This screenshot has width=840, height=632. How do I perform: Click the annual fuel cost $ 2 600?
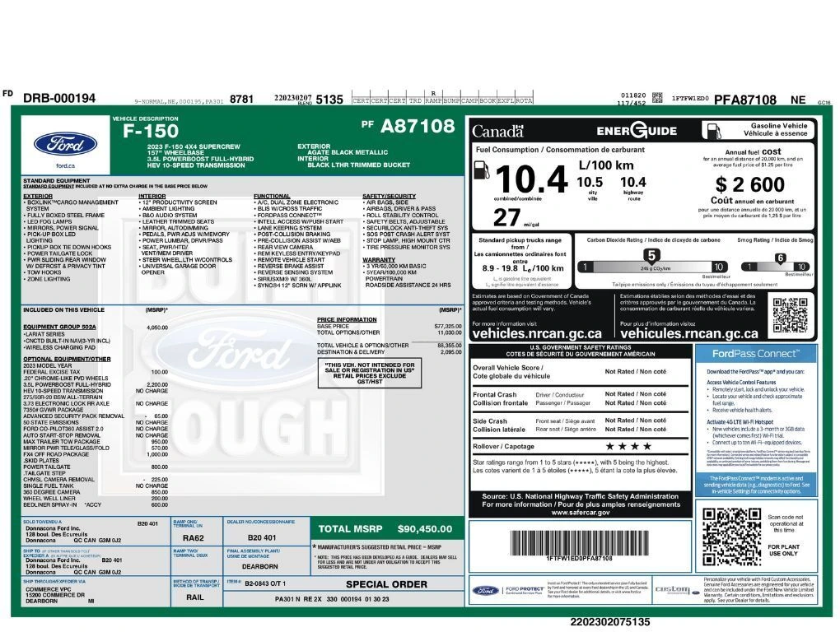point(749,184)
